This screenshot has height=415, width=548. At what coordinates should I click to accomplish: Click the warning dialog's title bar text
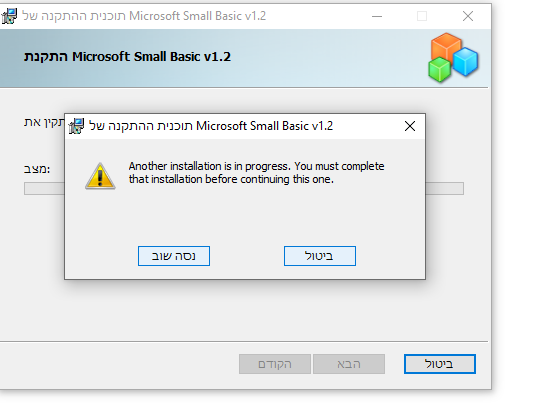click(211, 126)
